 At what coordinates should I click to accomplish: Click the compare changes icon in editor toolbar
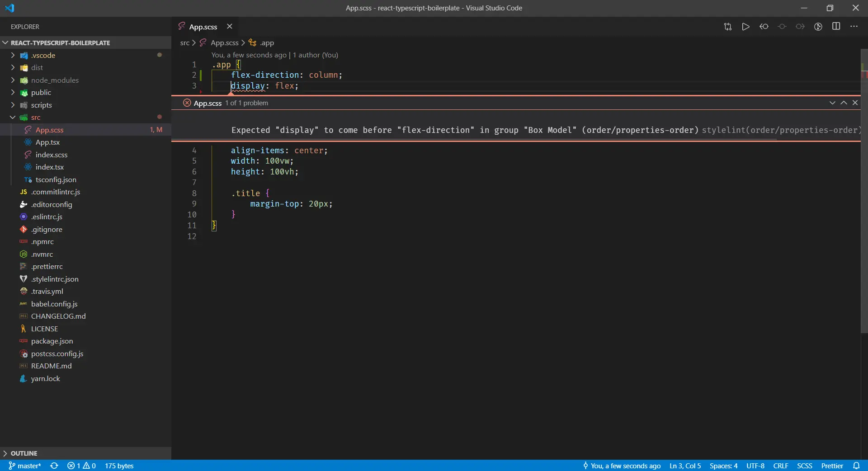pos(728,27)
